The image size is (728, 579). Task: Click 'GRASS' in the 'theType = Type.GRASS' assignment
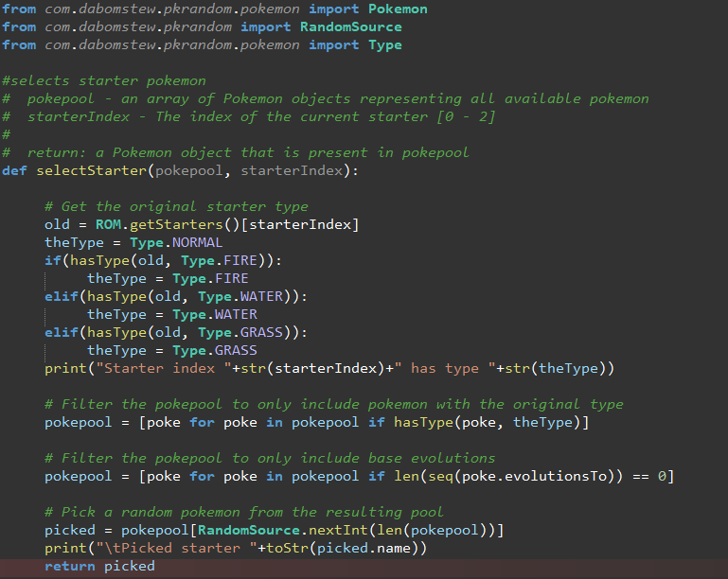(x=236, y=350)
